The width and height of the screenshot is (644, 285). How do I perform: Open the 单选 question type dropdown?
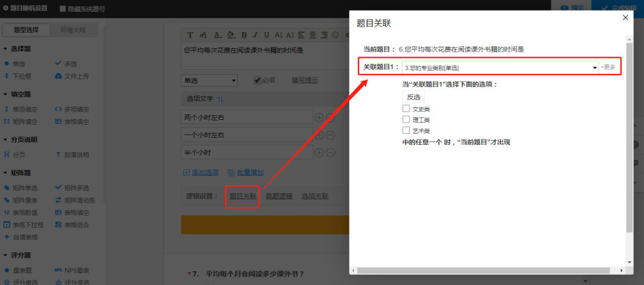coord(209,80)
